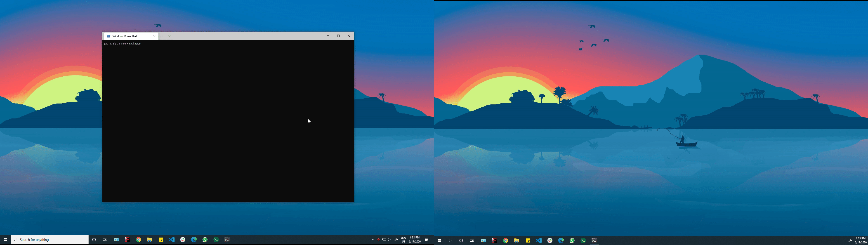Click inside the PowerShell terminal pane
The width and height of the screenshot is (868, 245).
pyautogui.click(x=228, y=121)
